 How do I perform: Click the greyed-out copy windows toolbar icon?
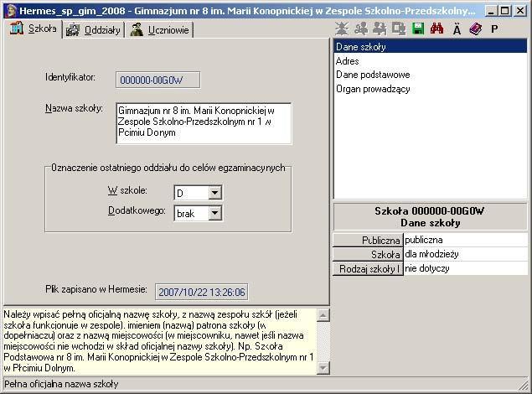coord(399,29)
